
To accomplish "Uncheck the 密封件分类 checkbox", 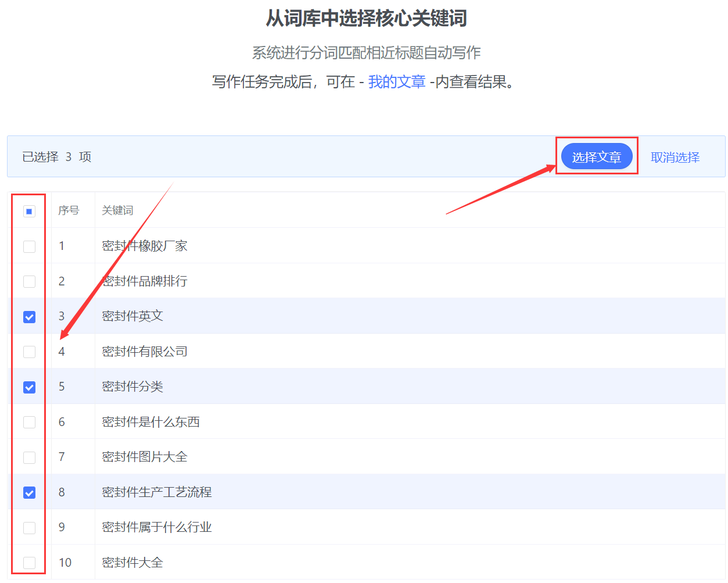I will coord(29,387).
